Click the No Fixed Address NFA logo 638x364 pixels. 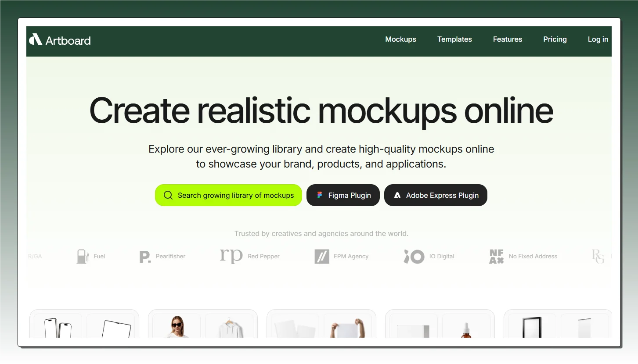point(496,256)
